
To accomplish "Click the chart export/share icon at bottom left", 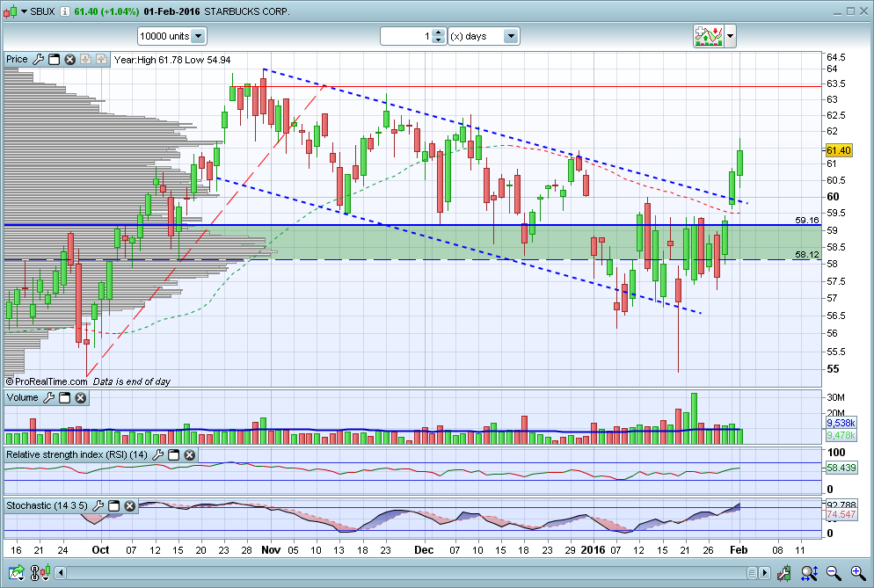I will [x=16, y=572].
